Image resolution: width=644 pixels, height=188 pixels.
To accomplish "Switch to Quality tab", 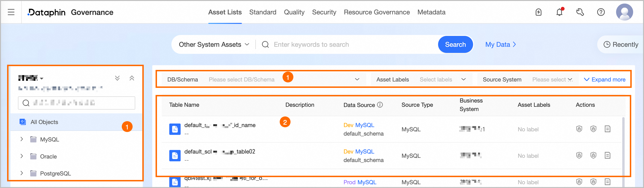I will coord(294,12).
